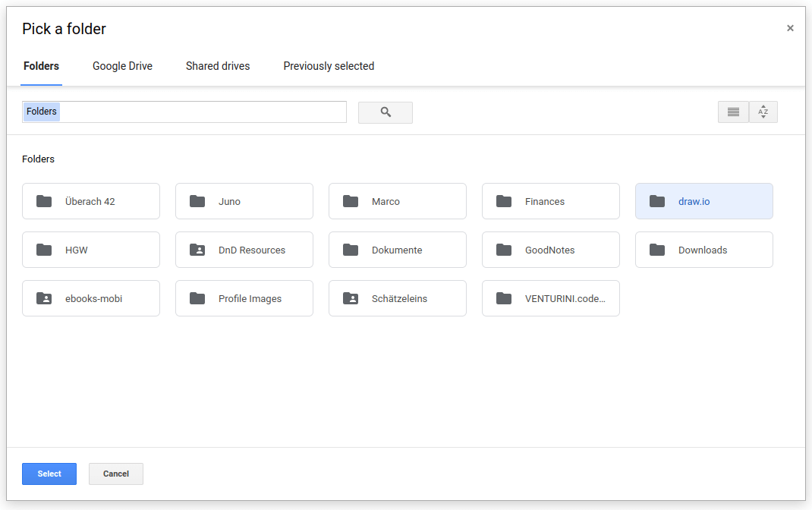Click the blue Select button
812x510 pixels.
click(x=49, y=474)
